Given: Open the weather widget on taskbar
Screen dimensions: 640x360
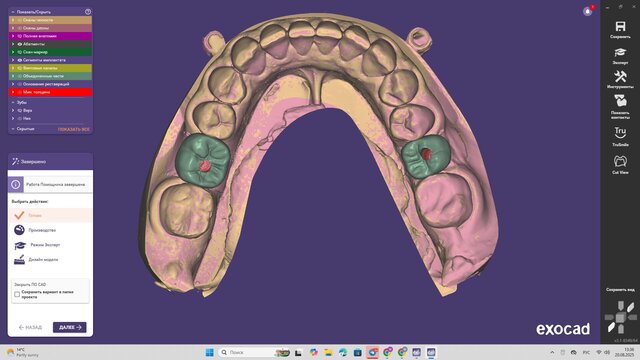Looking at the screenshot, I should [22, 352].
